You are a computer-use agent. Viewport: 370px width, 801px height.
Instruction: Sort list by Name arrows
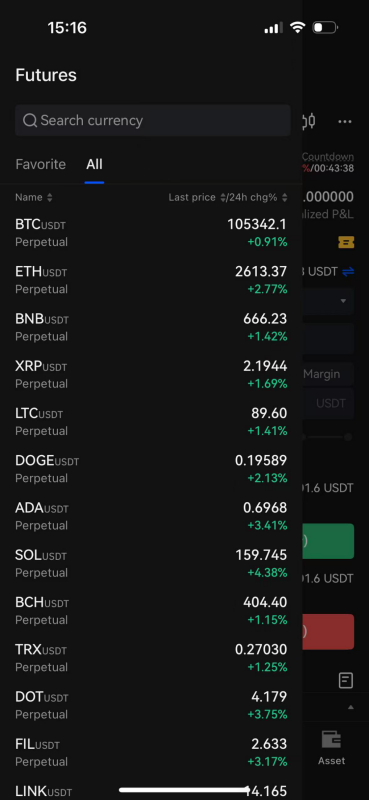tap(50, 197)
